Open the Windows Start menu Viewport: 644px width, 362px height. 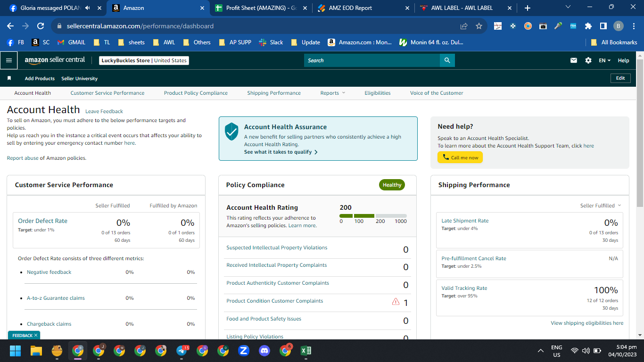[x=16, y=351]
